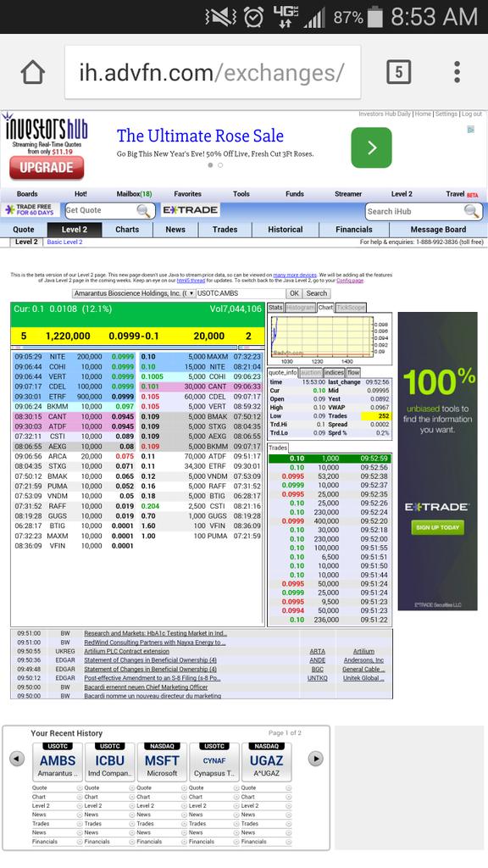Open Mailbox(18)
The width and height of the screenshot is (488, 868).
pos(134,194)
